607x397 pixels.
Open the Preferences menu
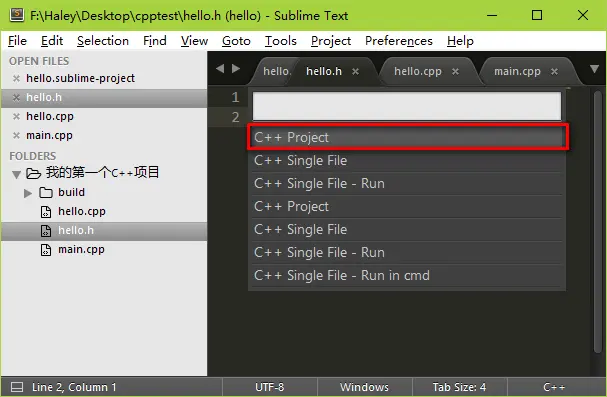coord(399,41)
